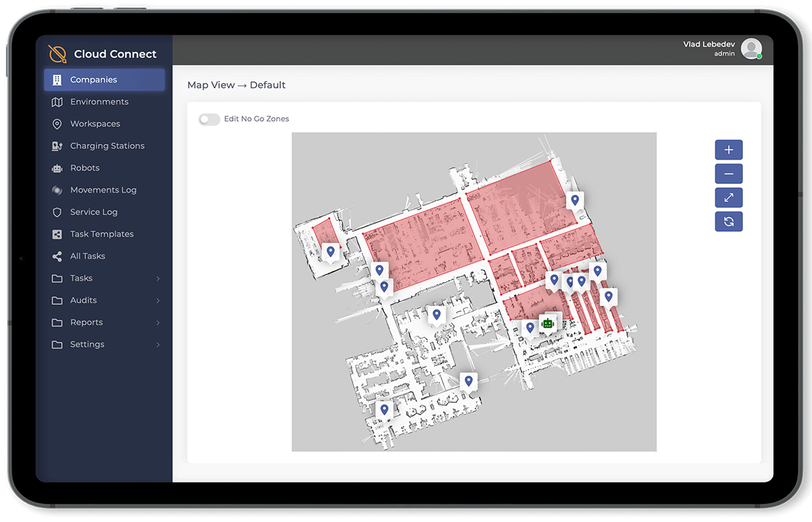
Task: Expand the Reports submenu arrow
Action: click(x=158, y=323)
